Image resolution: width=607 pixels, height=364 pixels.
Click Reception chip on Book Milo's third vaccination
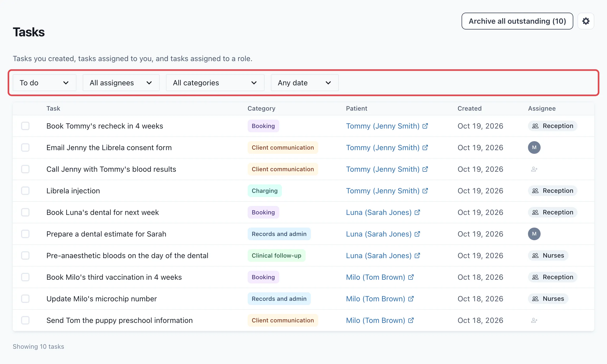pos(552,277)
